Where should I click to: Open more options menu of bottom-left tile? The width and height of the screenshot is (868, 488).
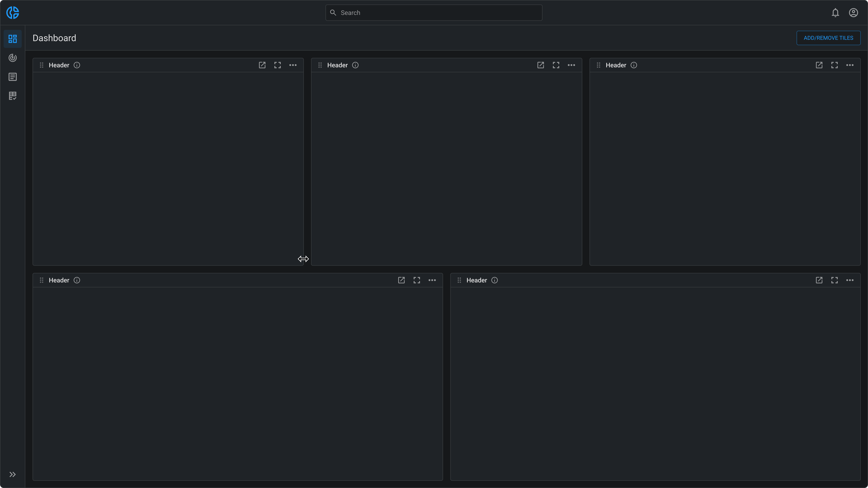coord(432,280)
